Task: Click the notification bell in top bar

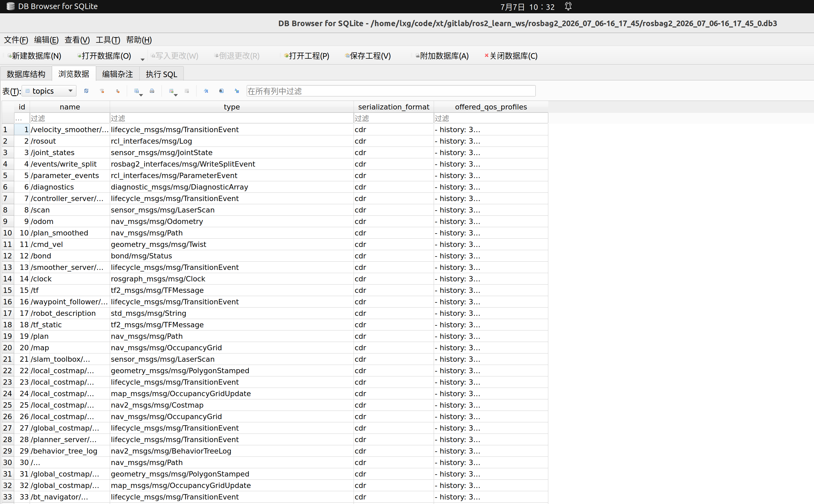Action: click(568, 6)
